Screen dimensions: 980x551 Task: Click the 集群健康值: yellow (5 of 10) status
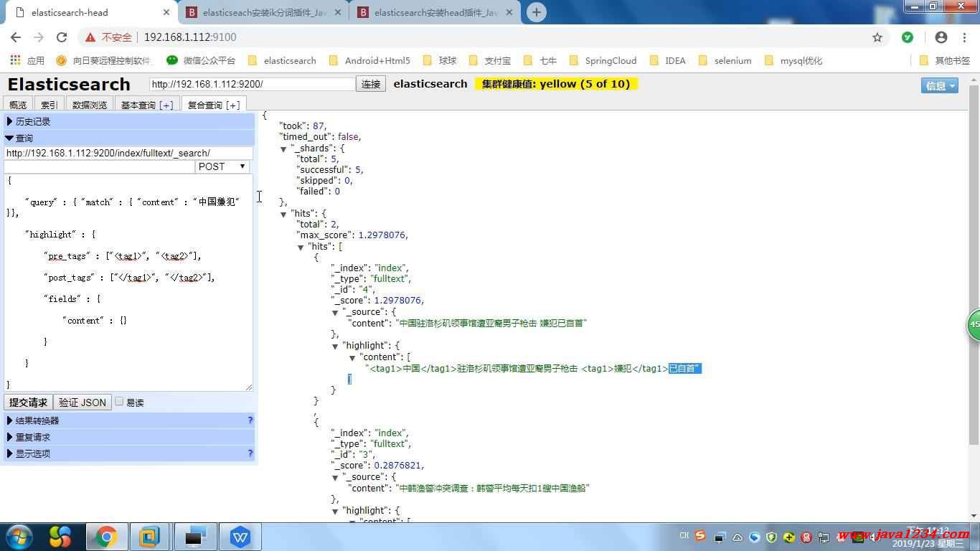click(x=556, y=84)
